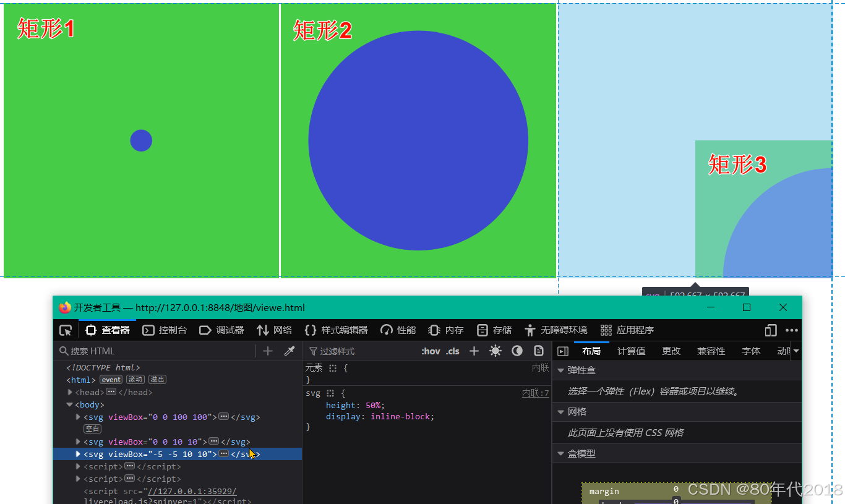Viewport: 845px width, 504px height.
Task: Click the height 50% value
Action: [374, 406]
